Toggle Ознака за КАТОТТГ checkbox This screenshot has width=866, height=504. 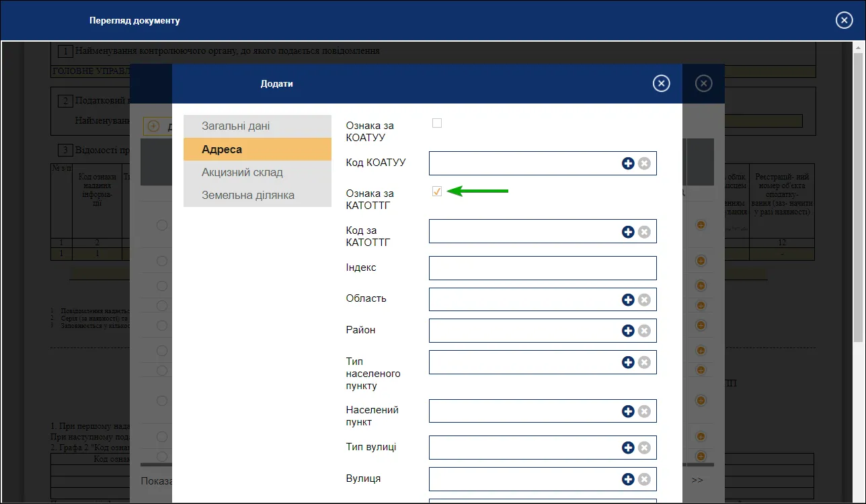pos(437,192)
